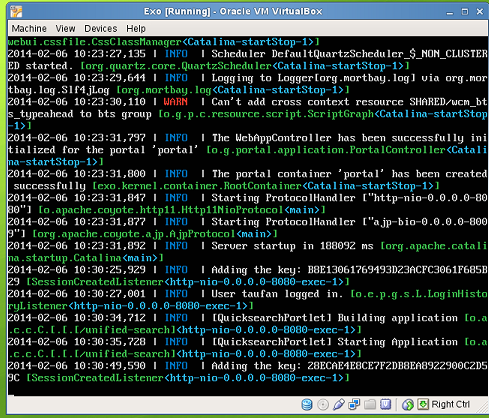Image resolution: width=489 pixels, height=418 pixels.
Task: Open the Help menu
Action: [136, 29]
